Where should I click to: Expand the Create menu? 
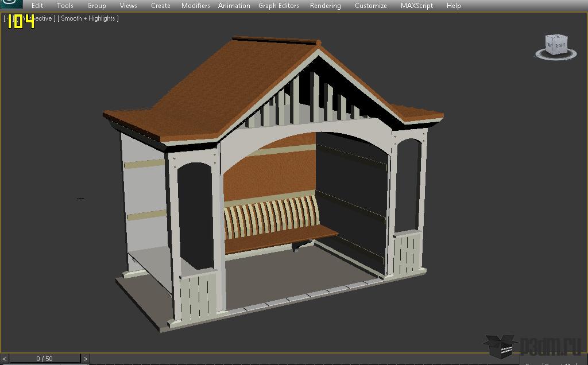[x=160, y=6]
